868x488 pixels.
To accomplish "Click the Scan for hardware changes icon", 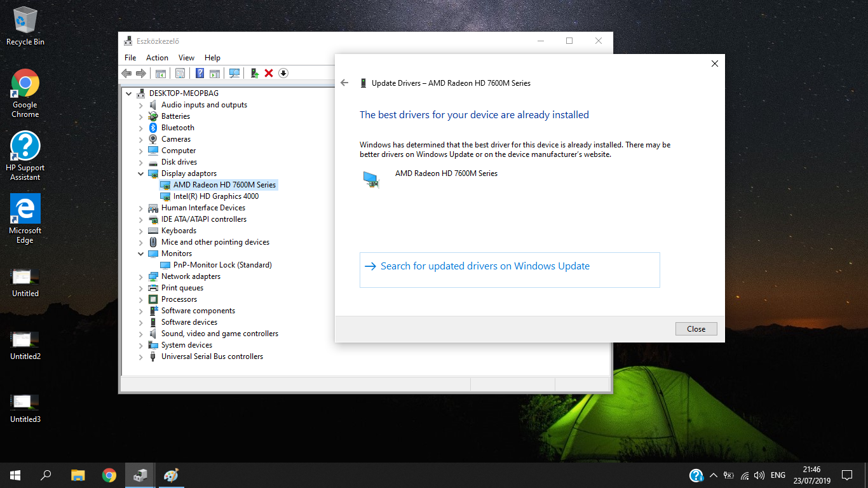I will coord(234,73).
